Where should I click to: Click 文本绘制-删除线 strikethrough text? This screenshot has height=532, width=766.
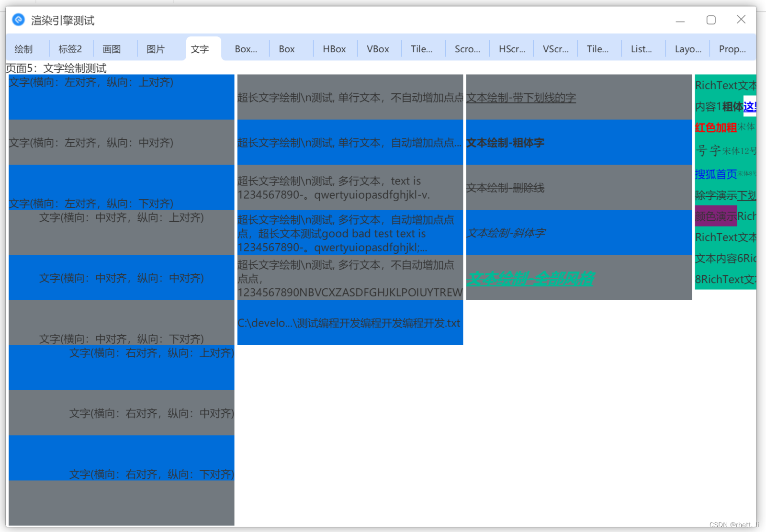click(506, 188)
